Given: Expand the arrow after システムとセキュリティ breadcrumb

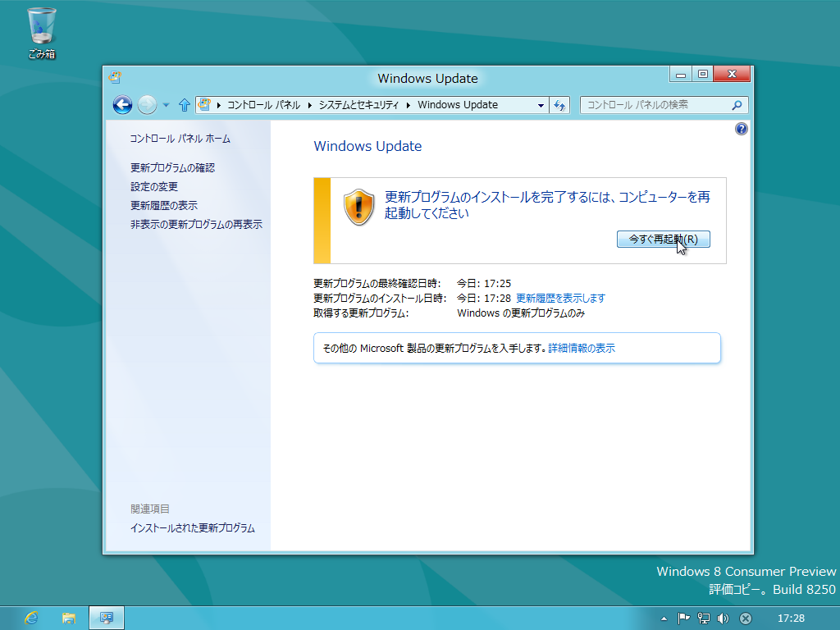Looking at the screenshot, I should point(409,105).
